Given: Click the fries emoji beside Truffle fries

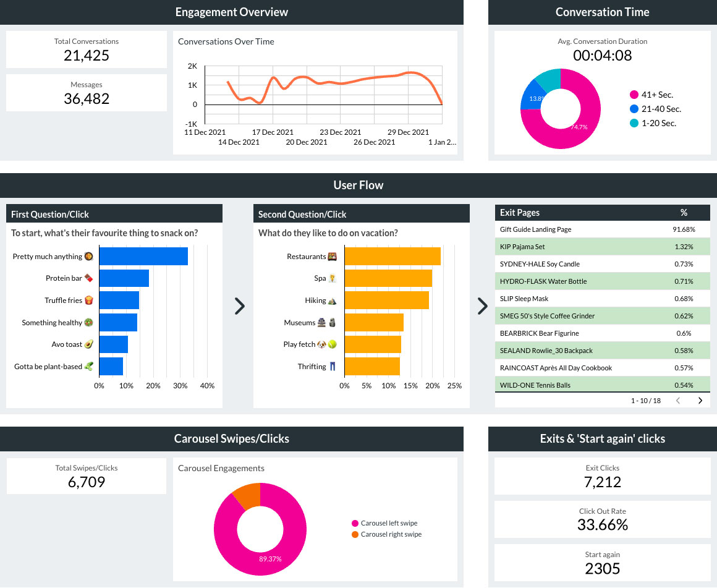Looking at the screenshot, I should point(89,300).
